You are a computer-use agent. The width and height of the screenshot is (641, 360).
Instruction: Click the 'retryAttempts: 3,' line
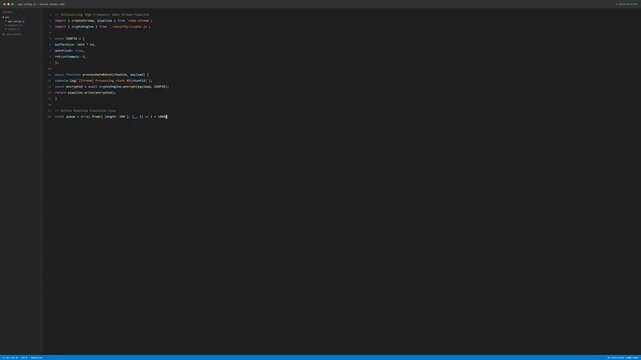coord(70,56)
